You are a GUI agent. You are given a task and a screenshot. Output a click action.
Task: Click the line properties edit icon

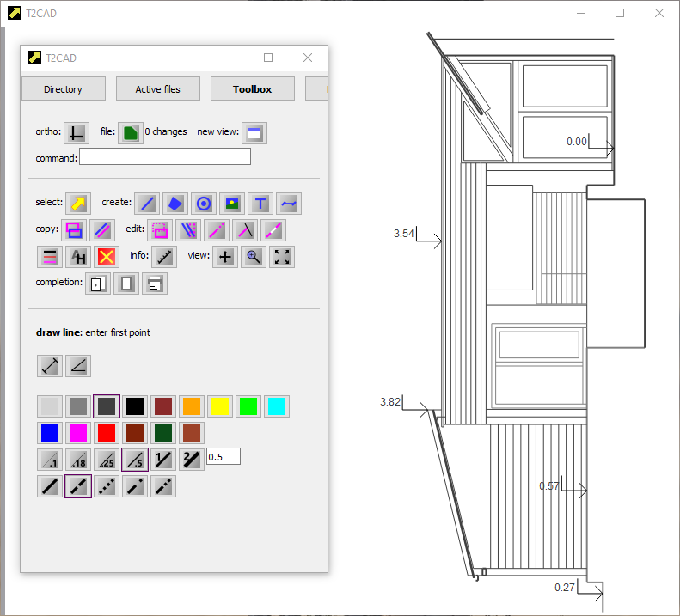pos(50,257)
